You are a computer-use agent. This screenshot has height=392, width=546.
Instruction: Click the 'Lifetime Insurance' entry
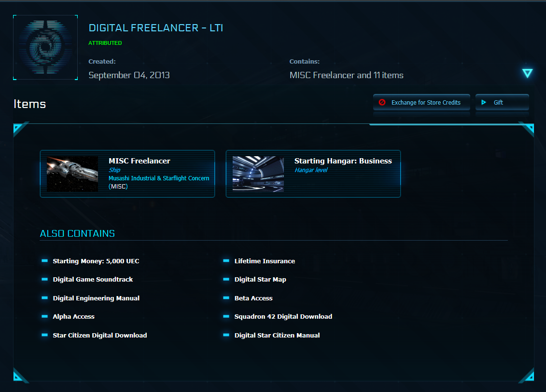point(265,261)
